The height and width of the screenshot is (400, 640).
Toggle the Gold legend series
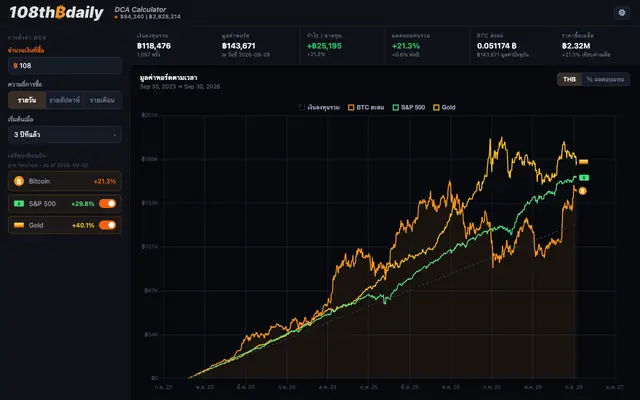(x=444, y=107)
